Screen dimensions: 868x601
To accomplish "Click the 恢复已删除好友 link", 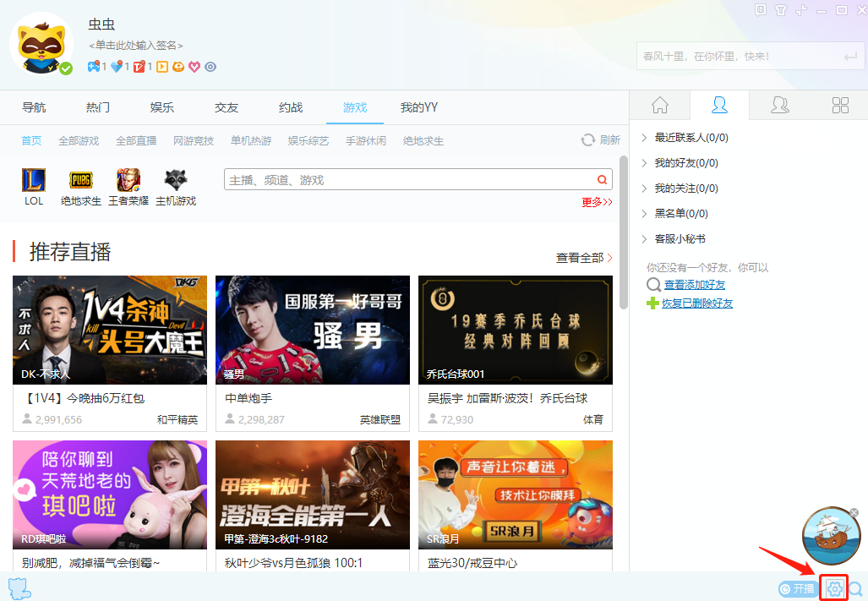I will (x=697, y=303).
